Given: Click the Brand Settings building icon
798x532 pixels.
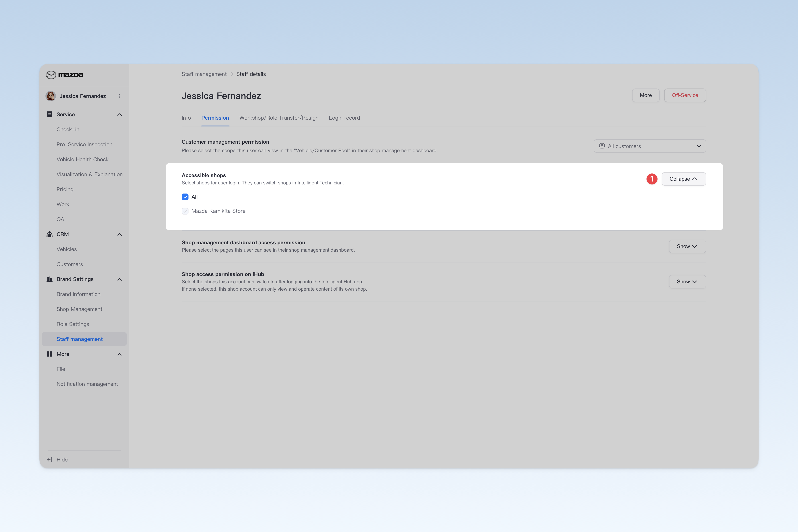Looking at the screenshot, I should tap(49, 279).
